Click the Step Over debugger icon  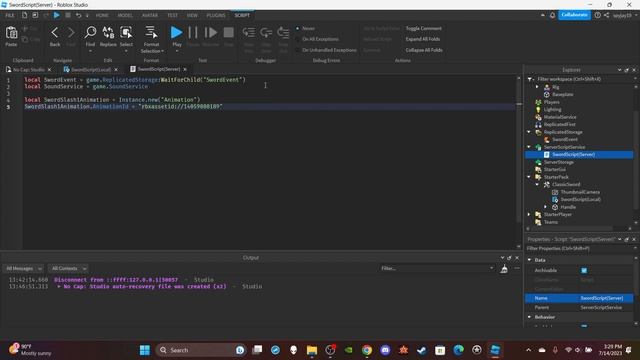point(266,33)
